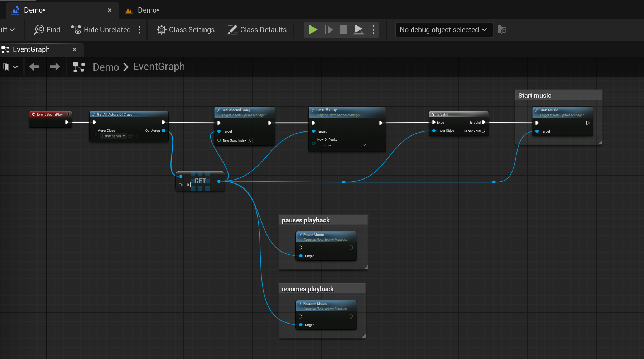This screenshot has width=644, height=359.
Task: Click the GET node array input pin
Action: pos(180,176)
